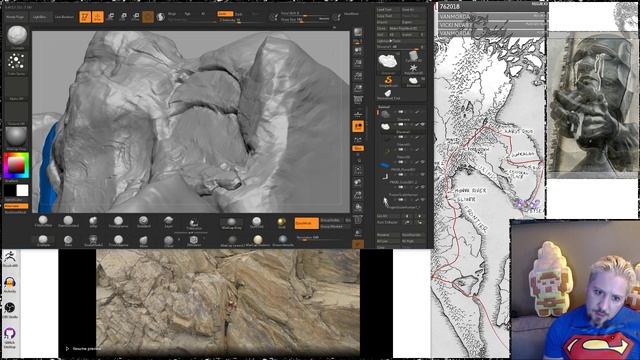Image resolution: width=640 pixels, height=360 pixels.
Task: Click the orange XYZ rotation icon
Action: pyautogui.click(x=358, y=148)
